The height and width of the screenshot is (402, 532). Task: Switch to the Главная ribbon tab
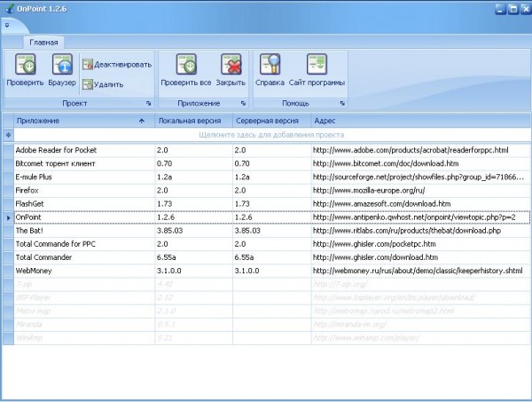pos(43,42)
